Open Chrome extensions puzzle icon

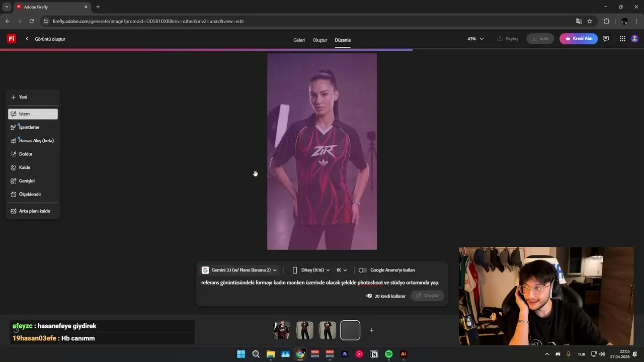[x=606, y=21]
